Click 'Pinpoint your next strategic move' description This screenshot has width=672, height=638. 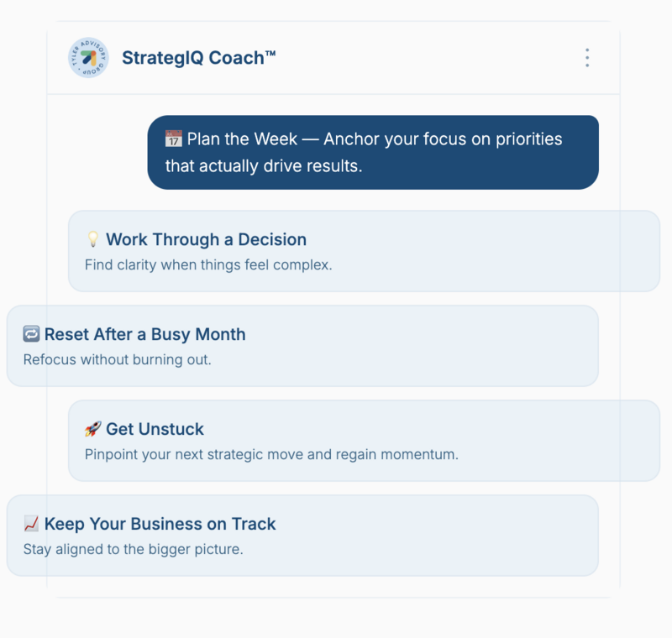271,455
